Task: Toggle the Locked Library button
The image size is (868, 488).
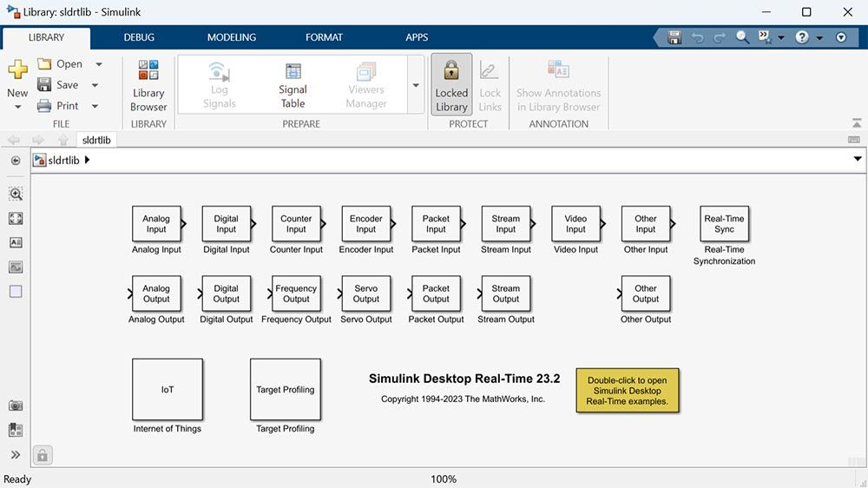Action: [451, 85]
